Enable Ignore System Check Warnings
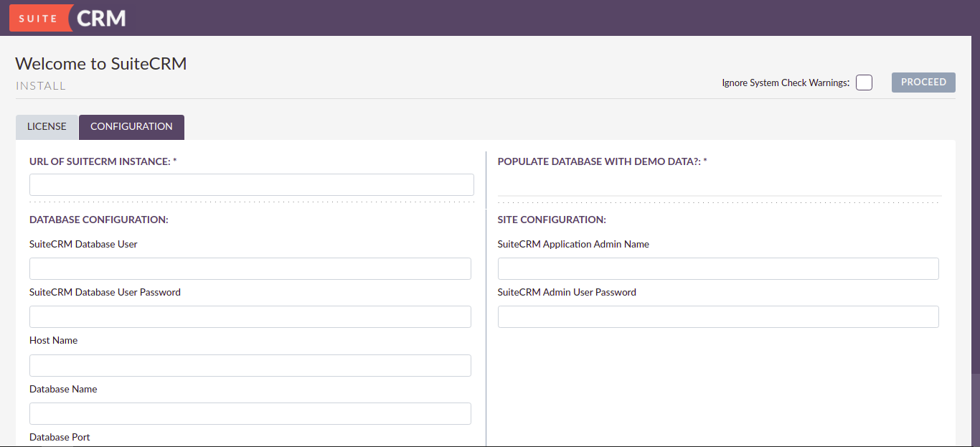Image resolution: width=980 pixels, height=447 pixels. (864, 82)
